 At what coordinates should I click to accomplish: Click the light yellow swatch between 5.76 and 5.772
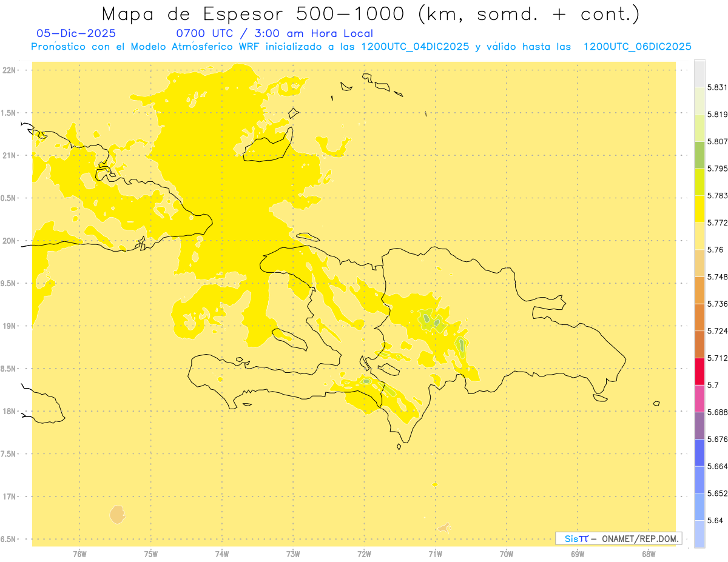tap(699, 236)
